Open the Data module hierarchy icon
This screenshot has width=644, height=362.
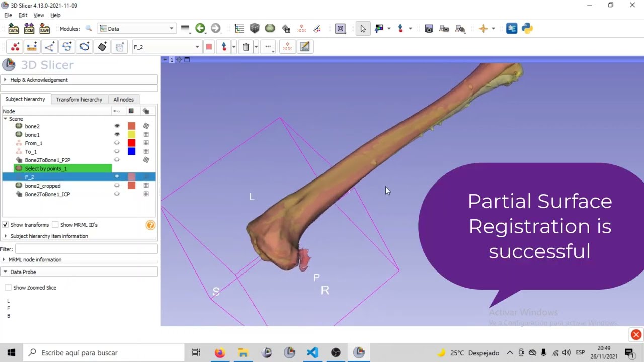click(239, 29)
